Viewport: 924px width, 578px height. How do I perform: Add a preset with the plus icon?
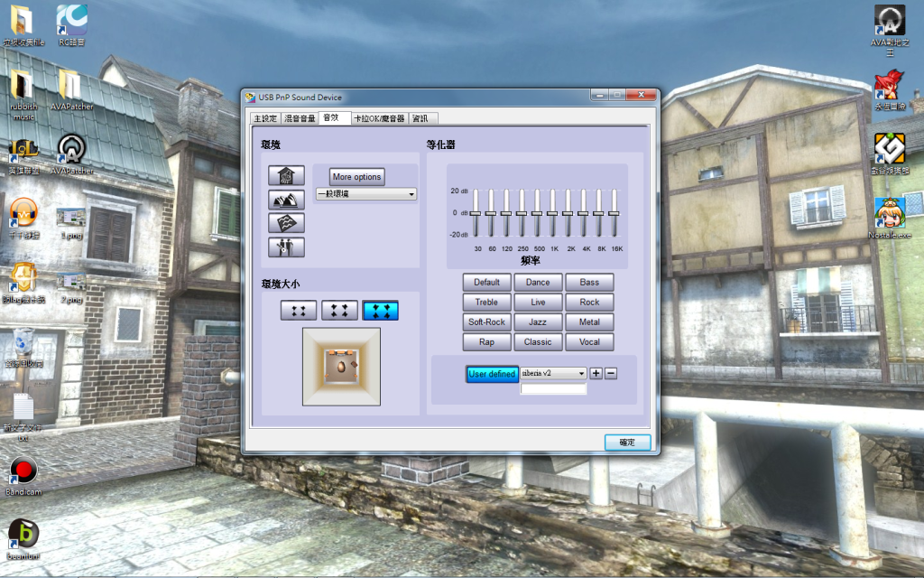[x=596, y=373]
